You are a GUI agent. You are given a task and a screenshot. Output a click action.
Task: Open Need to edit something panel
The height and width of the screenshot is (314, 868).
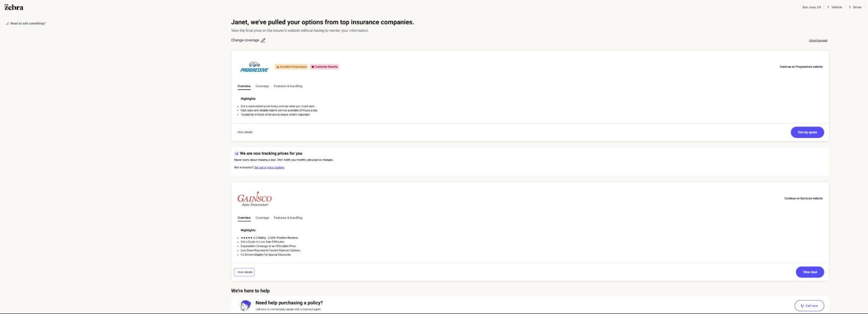pyautogui.click(x=26, y=23)
